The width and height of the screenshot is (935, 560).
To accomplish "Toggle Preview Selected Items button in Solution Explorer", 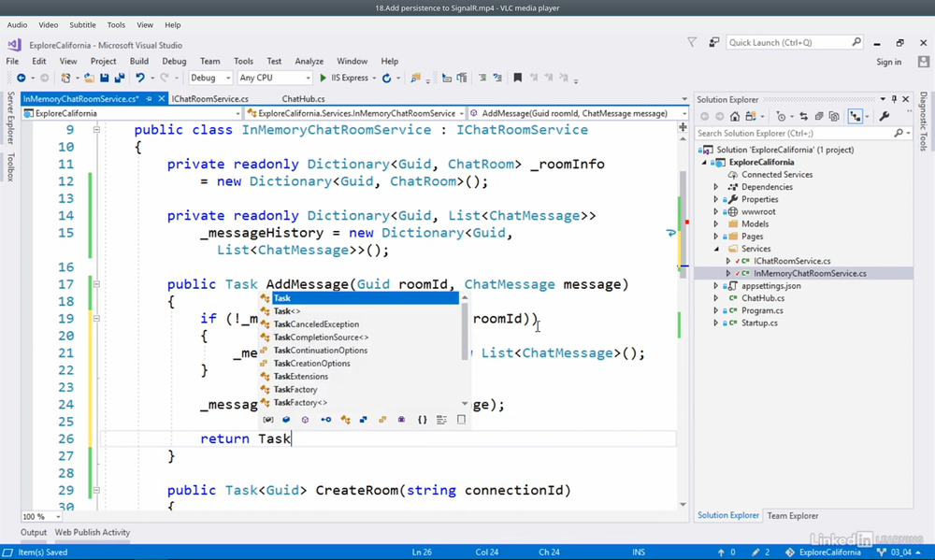I will [x=856, y=116].
